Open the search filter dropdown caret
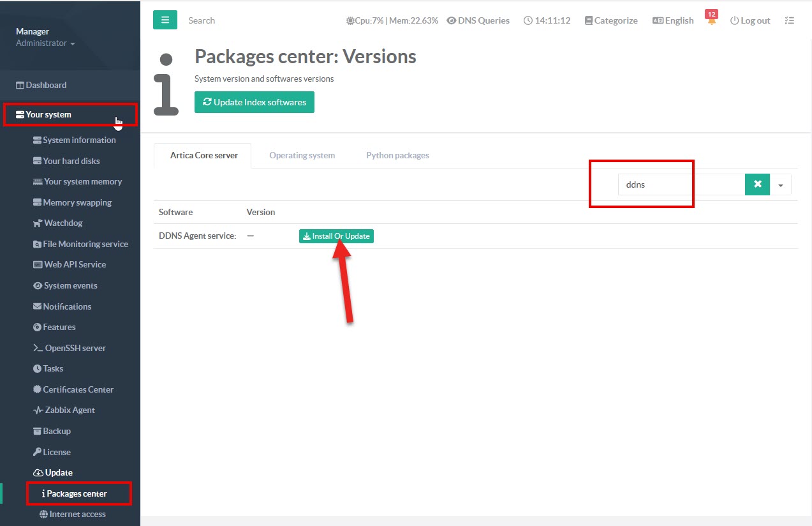Image resolution: width=812 pixels, height=526 pixels. (x=781, y=185)
